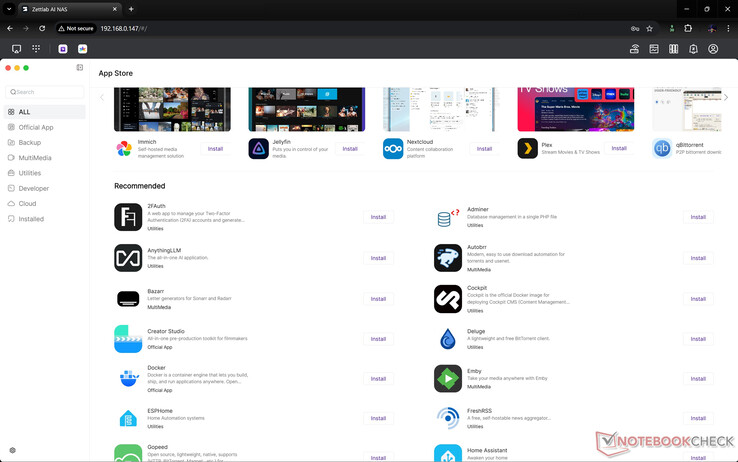Screen dimensions: 738x462
Task: Collapse the App Store sidebar panel
Action: coord(80,68)
